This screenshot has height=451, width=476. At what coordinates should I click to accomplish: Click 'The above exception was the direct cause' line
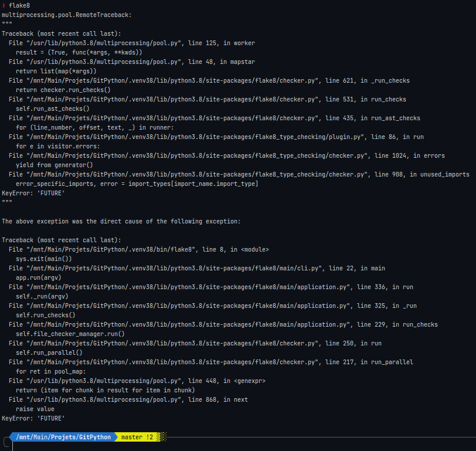(121, 222)
